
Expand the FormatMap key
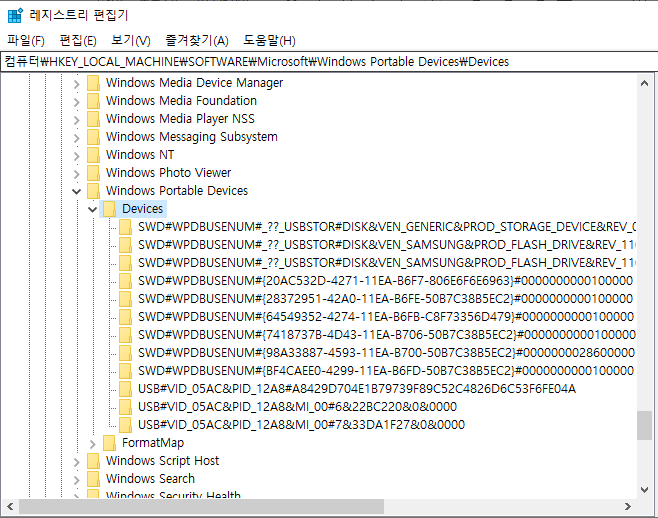(93, 444)
